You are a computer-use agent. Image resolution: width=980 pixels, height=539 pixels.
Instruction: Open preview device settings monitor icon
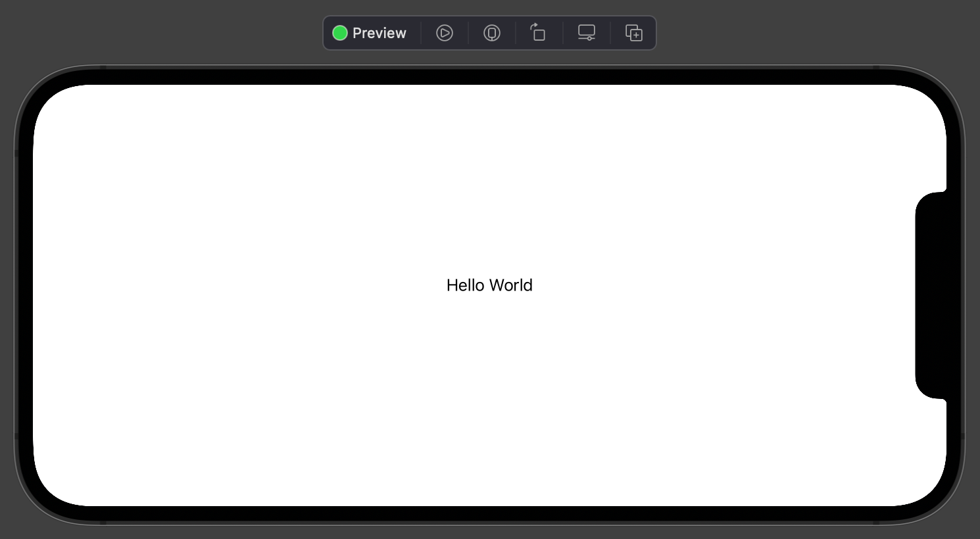point(587,33)
